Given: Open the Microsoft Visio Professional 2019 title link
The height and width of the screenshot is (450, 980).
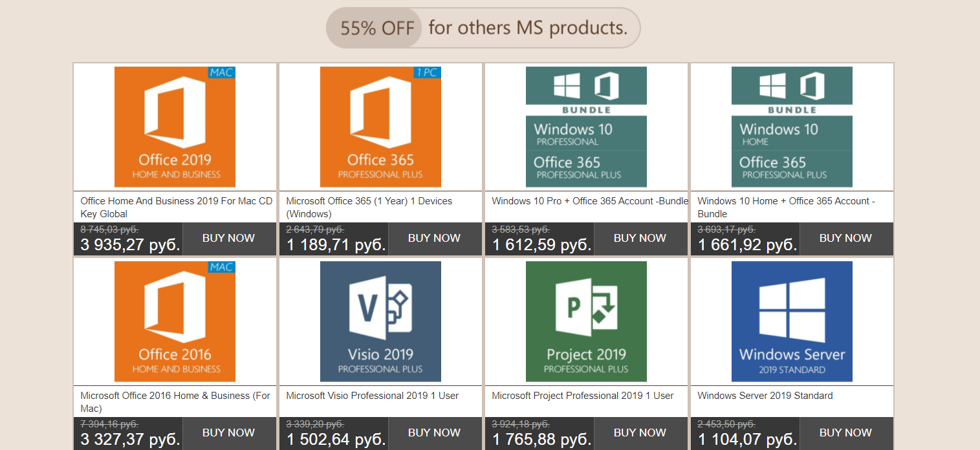Looking at the screenshot, I should (x=372, y=396).
